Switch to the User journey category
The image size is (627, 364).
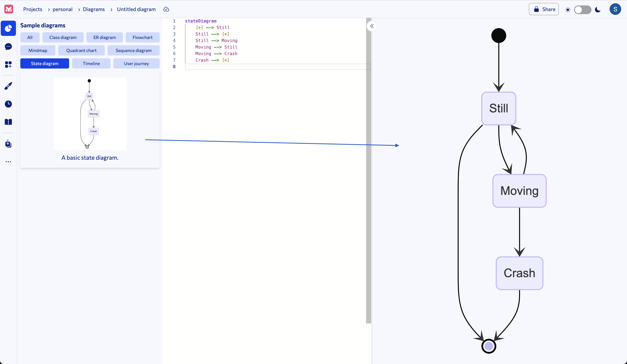136,63
